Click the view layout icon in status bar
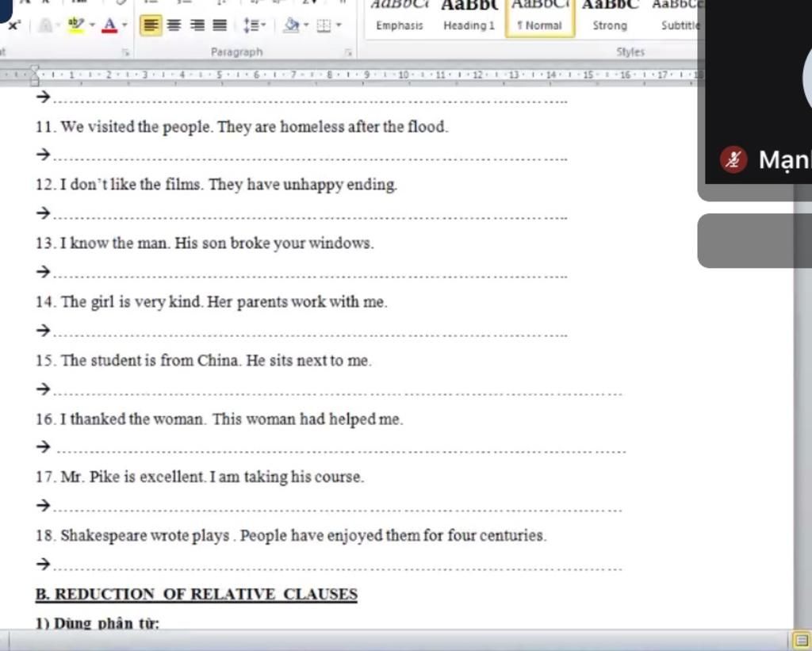Screen dimensions: 812x651 (x=802, y=641)
